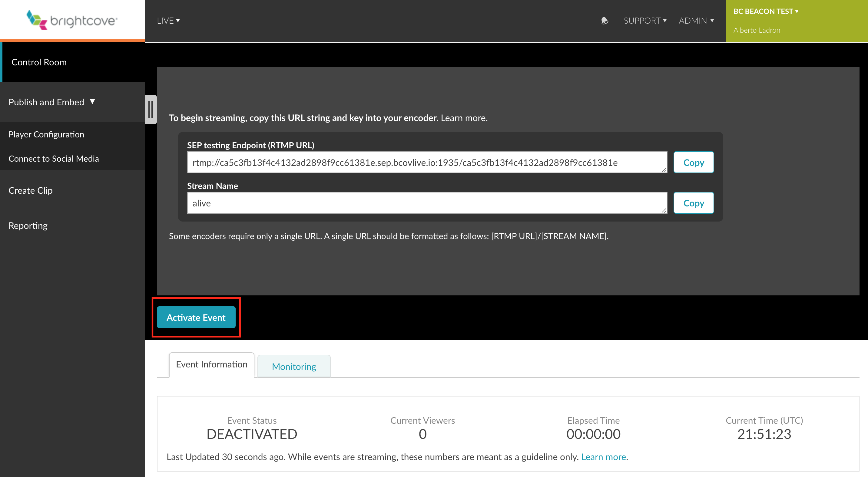
Task: Click the single URL format note text
Action: 389,236
